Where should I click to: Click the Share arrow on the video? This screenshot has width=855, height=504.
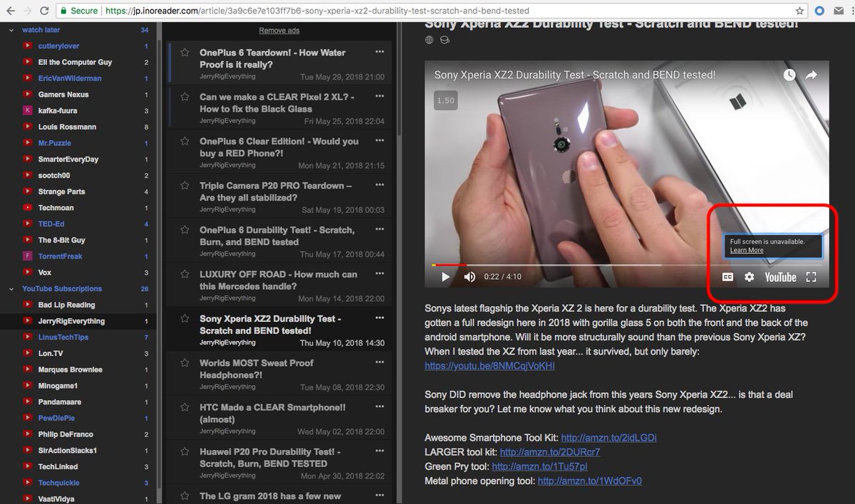[x=812, y=75]
